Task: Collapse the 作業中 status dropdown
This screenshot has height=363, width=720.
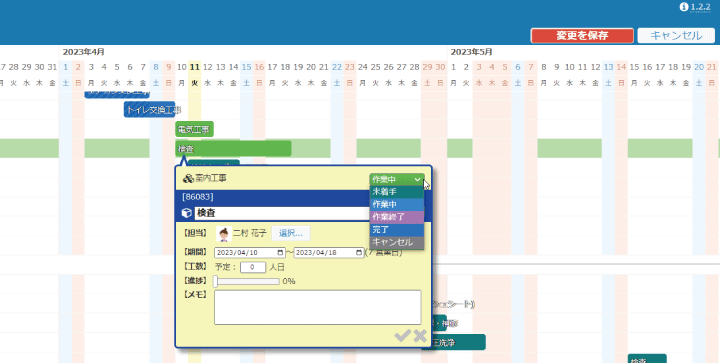Action: (x=397, y=179)
